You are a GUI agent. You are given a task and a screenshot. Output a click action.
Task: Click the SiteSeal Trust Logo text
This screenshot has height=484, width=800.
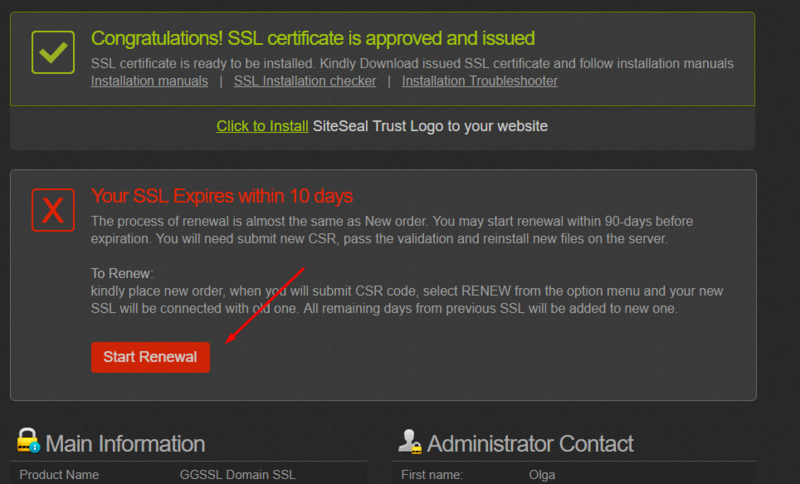[430, 126]
